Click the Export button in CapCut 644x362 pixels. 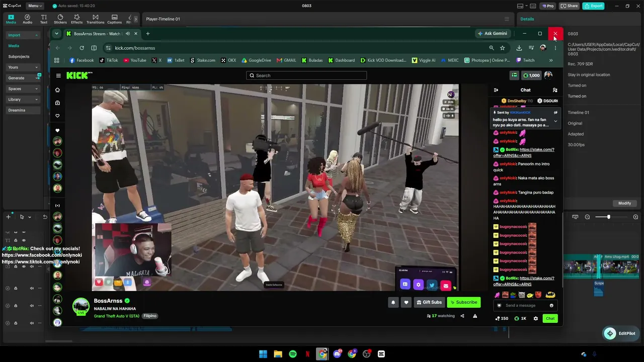click(x=594, y=6)
